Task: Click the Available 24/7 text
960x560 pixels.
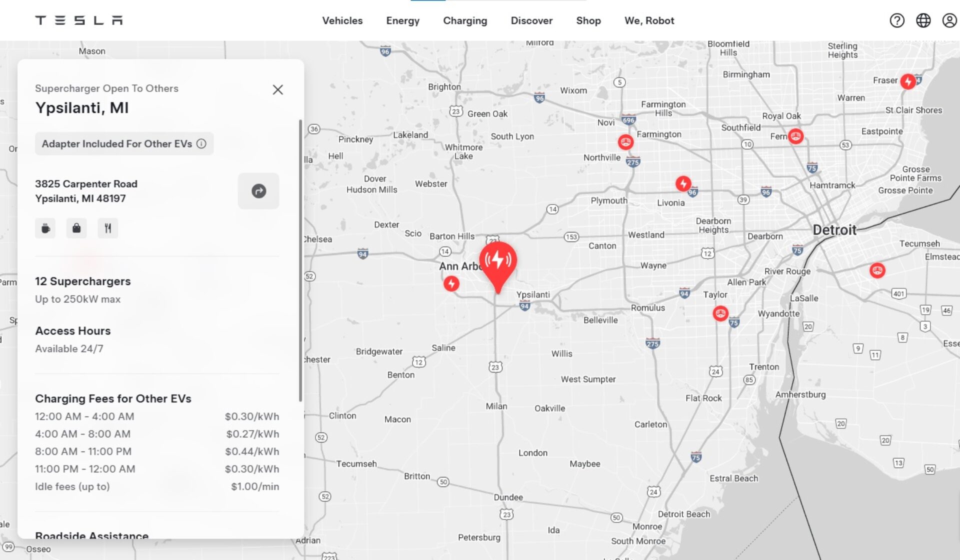Action: (x=69, y=349)
